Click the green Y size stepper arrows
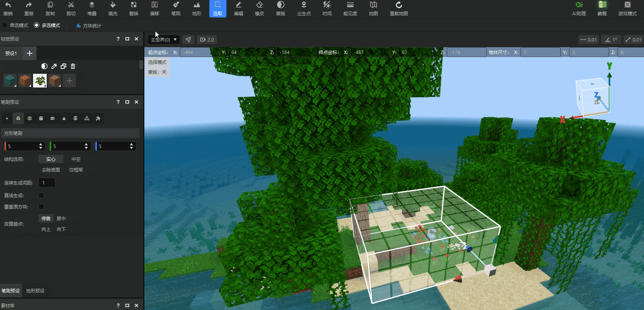 86,146
